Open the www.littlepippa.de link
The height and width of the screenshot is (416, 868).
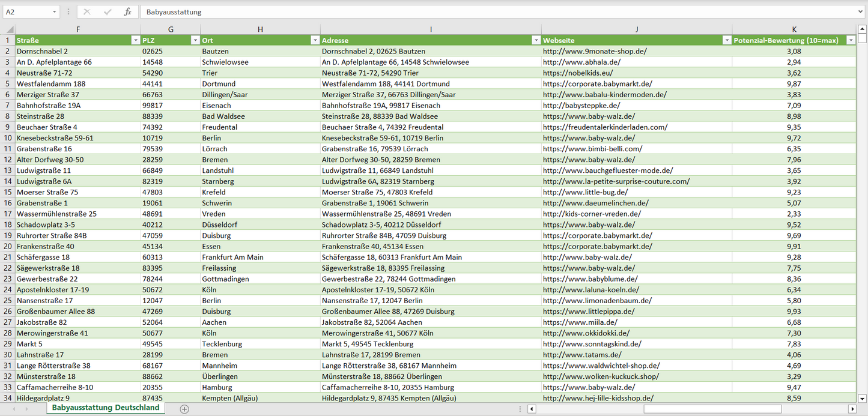(589, 312)
